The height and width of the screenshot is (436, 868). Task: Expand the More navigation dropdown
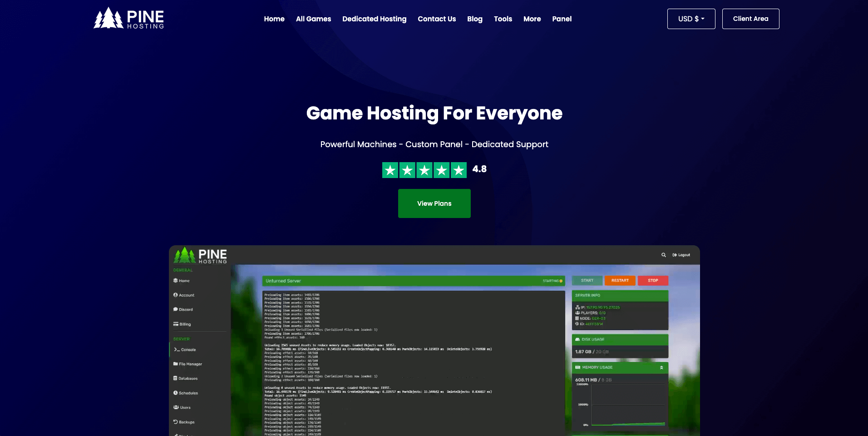pyautogui.click(x=532, y=19)
